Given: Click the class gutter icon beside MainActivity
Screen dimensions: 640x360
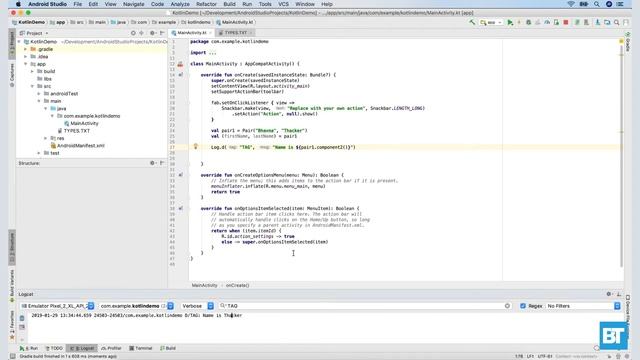Looking at the screenshot, I should (x=180, y=64).
